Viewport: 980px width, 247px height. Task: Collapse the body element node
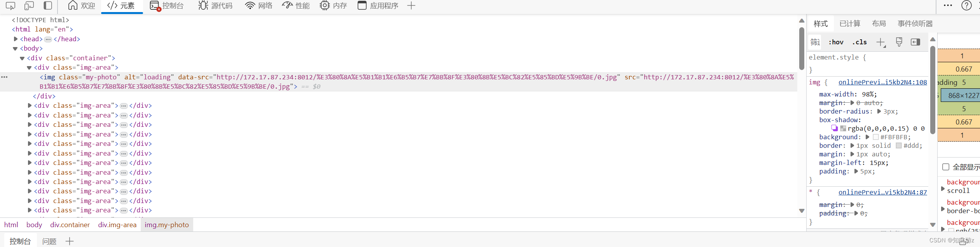click(x=16, y=49)
